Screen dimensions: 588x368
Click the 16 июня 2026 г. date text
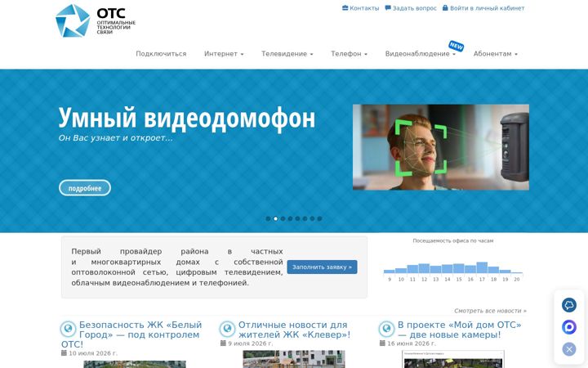click(412, 343)
